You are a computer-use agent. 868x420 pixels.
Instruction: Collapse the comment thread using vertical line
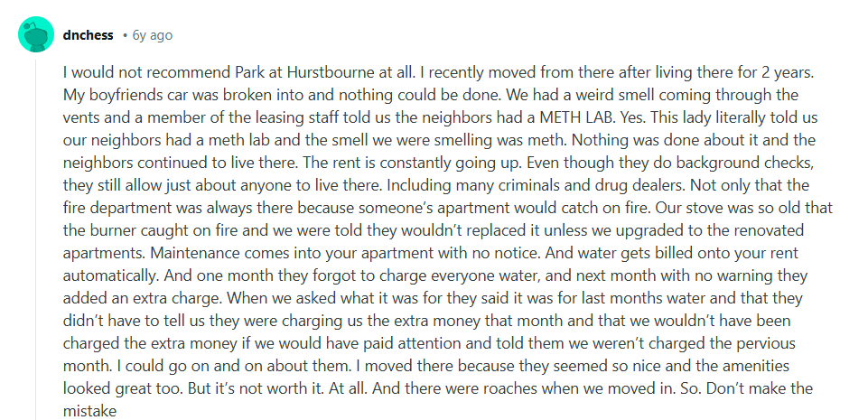(36, 239)
